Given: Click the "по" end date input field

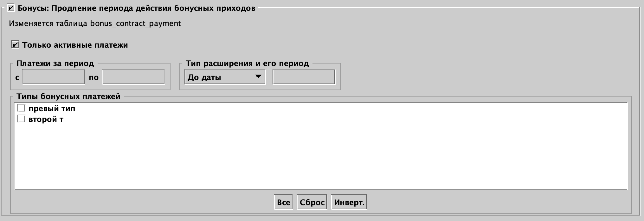Looking at the screenshot, I should coord(133,76).
